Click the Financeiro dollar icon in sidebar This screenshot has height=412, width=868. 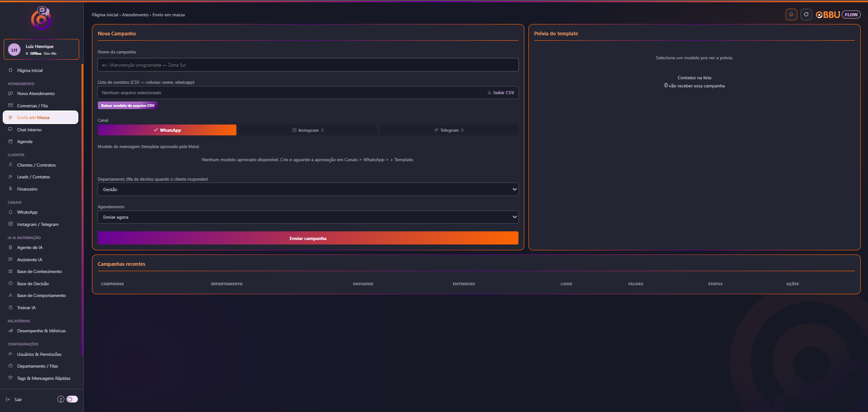[10, 189]
